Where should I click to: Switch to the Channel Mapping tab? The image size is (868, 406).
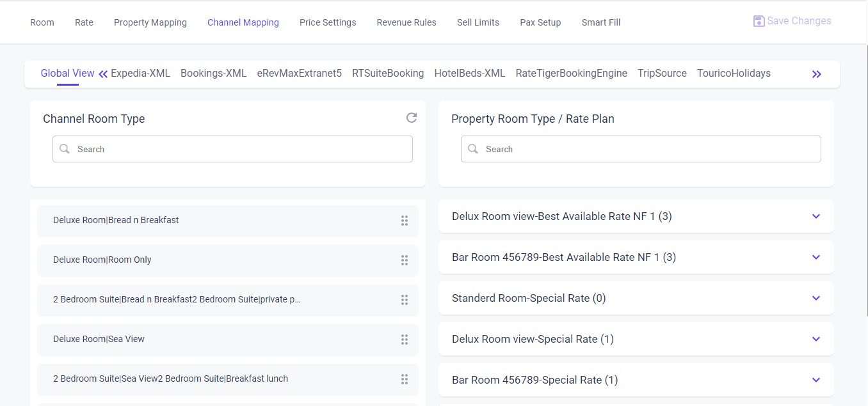tap(243, 22)
